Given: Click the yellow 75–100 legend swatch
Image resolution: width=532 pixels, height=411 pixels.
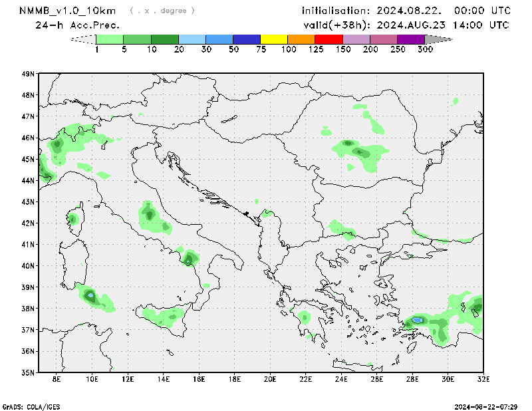Looking at the screenshot, I should click(x=274, y=39).
